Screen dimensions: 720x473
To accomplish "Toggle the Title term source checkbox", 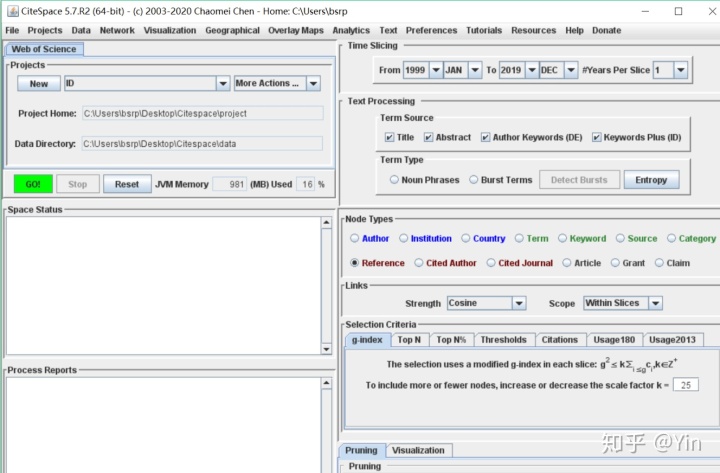I will 389,137.
